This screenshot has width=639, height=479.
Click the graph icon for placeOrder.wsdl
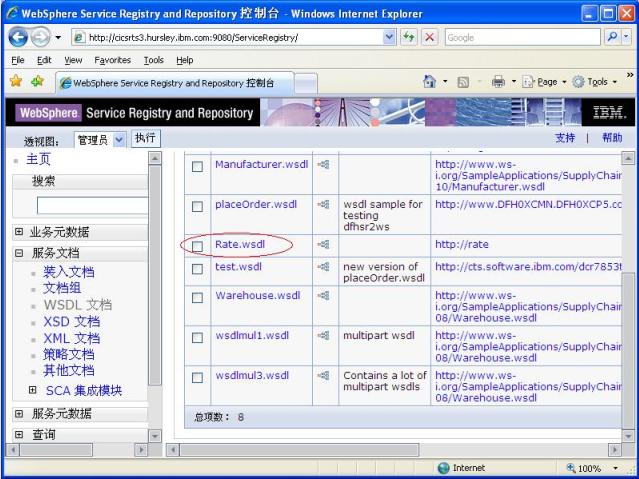324,204
